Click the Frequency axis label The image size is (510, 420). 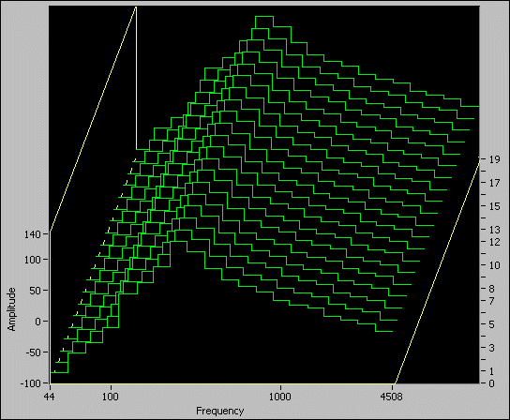click(220, 411)
